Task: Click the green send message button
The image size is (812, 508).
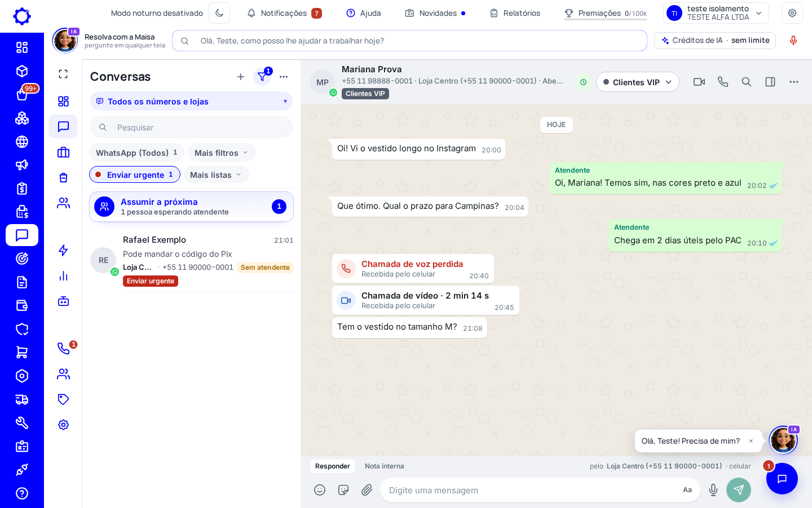Action: (x=739, y=490)
